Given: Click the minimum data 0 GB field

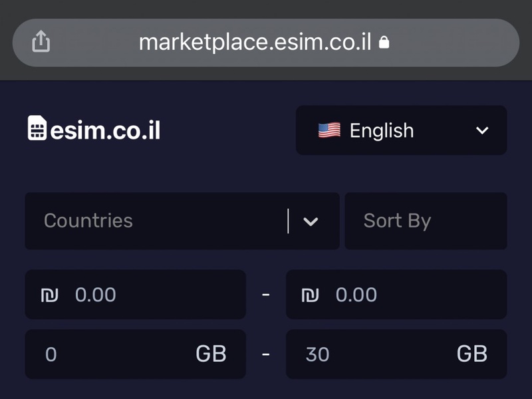Looking at the screenshot, I should [136, 354].
